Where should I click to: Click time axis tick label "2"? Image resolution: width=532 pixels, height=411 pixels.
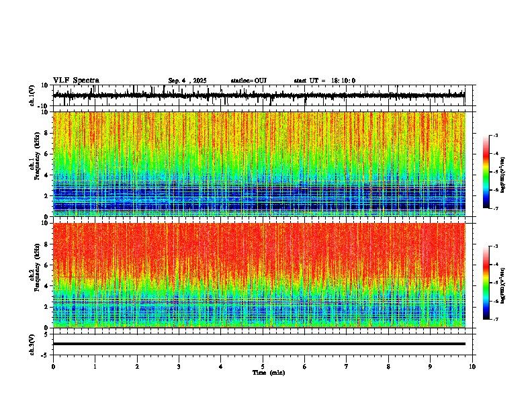pyautogui.click(x=137, y=367)
